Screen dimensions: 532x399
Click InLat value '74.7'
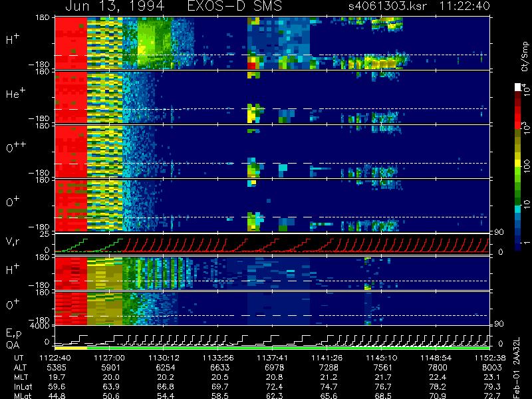tap(329, 386)
